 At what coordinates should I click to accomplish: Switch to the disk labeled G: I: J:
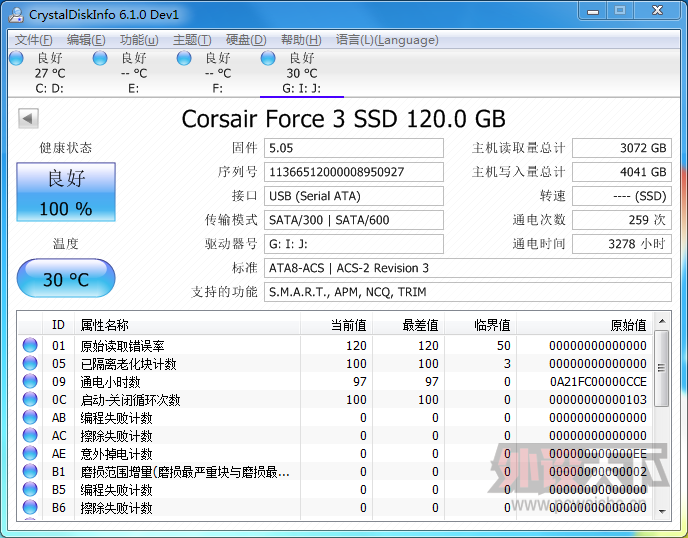(x=302, y=73)
